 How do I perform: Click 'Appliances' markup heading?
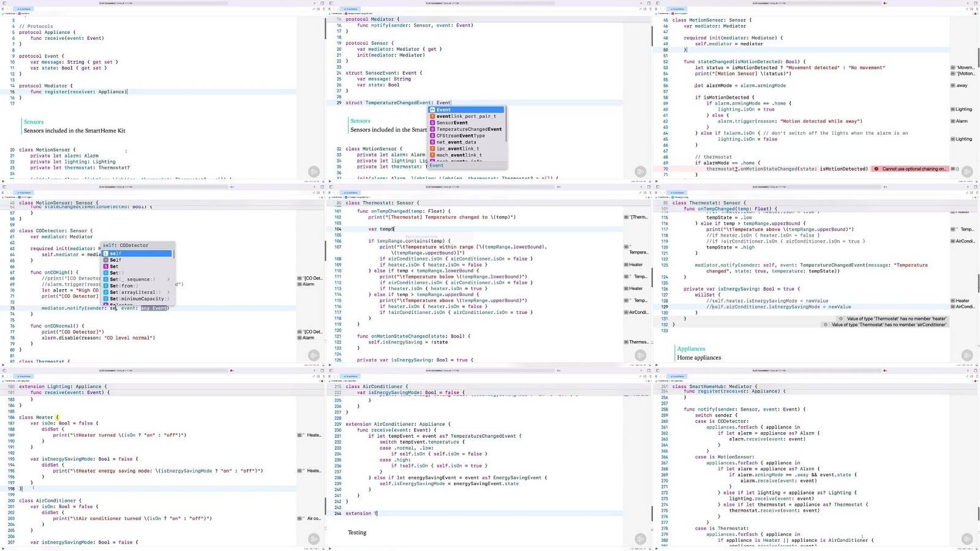(x=691, y=349)
